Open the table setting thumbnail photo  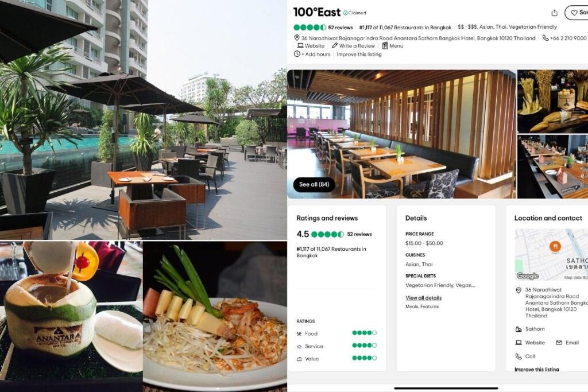[x=553, y=167]
